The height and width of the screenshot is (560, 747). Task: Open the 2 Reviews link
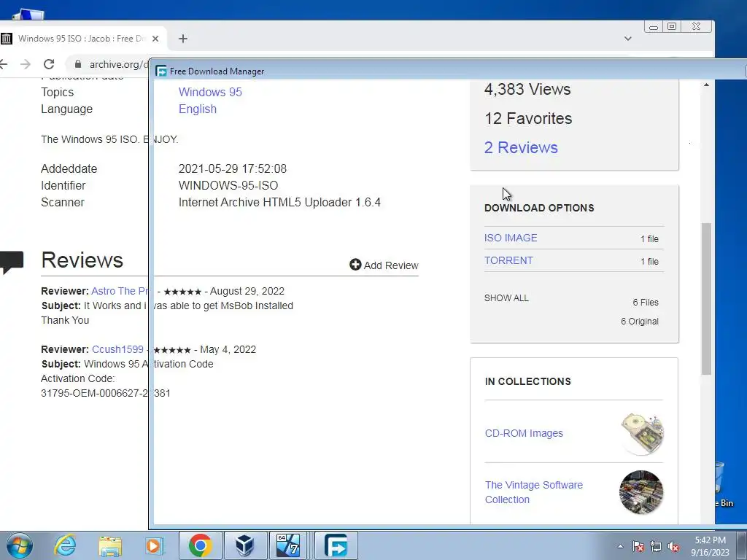[x=521, y=147]
